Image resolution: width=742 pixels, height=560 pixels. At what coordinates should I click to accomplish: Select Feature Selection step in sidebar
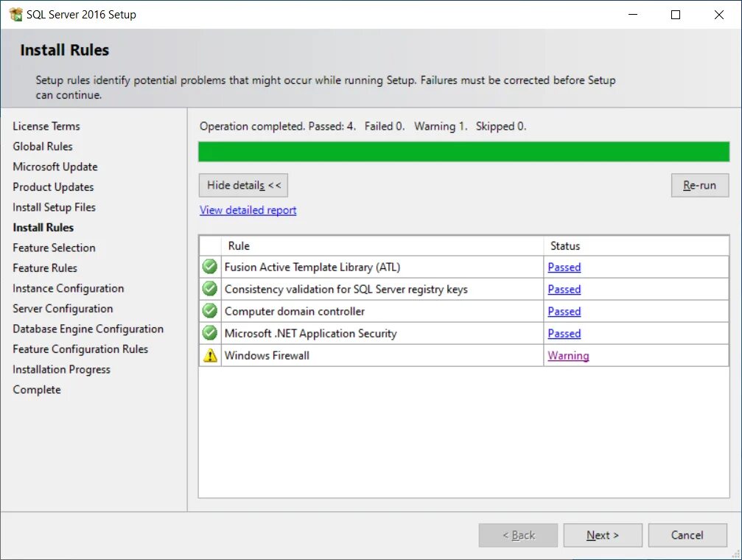click(54, 248)
